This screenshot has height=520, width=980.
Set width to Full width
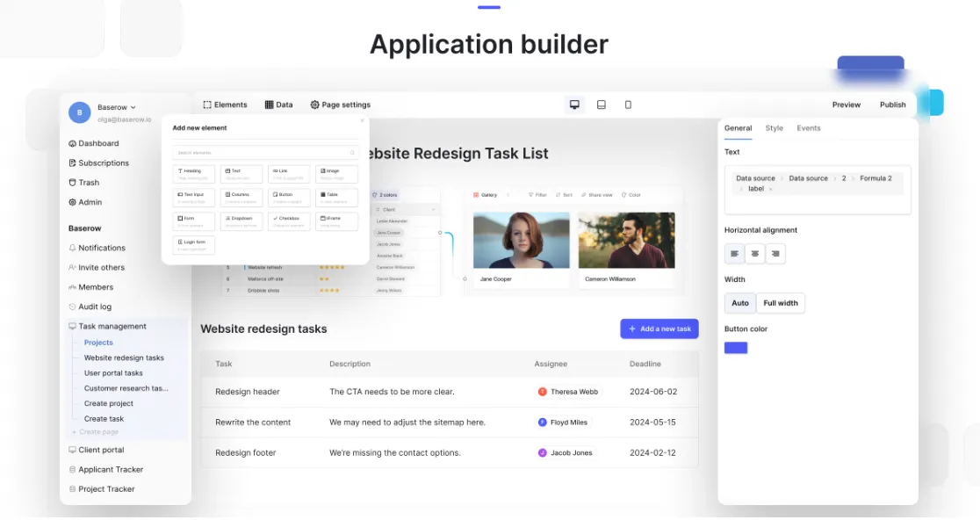(781, 303)
